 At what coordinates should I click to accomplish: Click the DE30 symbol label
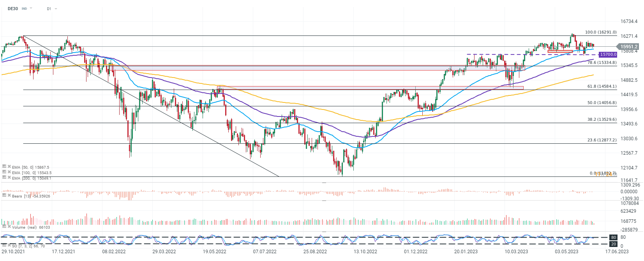click(x=13, y=9)
